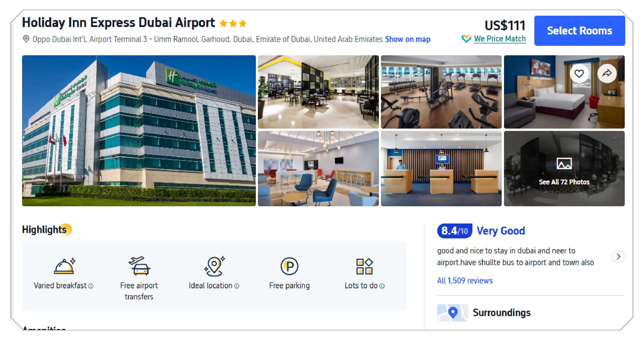The image size is (644, 340).
Task: Expand next review with right chevron
Action: 618,257
